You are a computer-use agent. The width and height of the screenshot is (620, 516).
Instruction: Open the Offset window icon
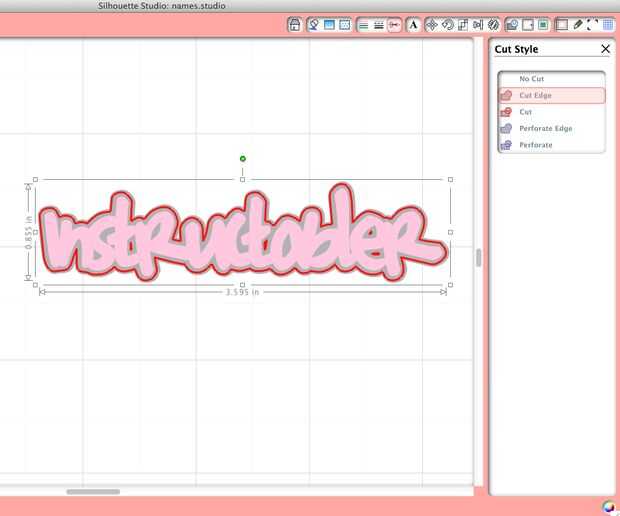click(x=527, y=25)
